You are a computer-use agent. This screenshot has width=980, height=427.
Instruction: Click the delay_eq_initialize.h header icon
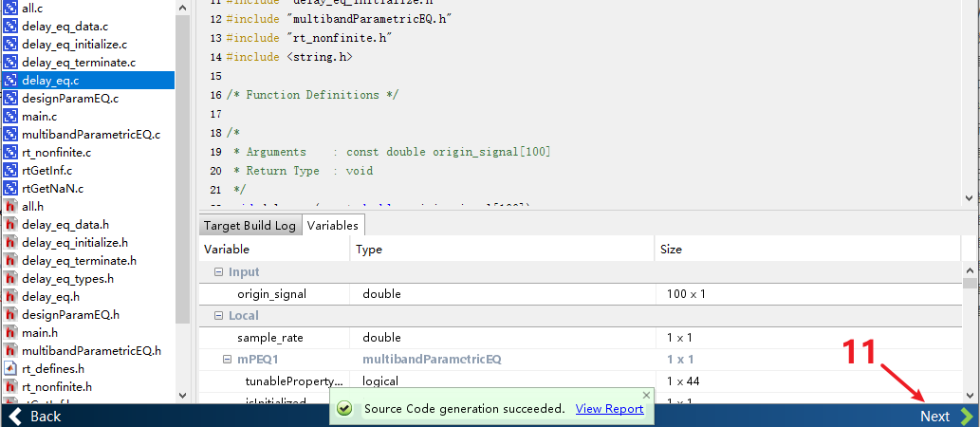tap(10, 243)
